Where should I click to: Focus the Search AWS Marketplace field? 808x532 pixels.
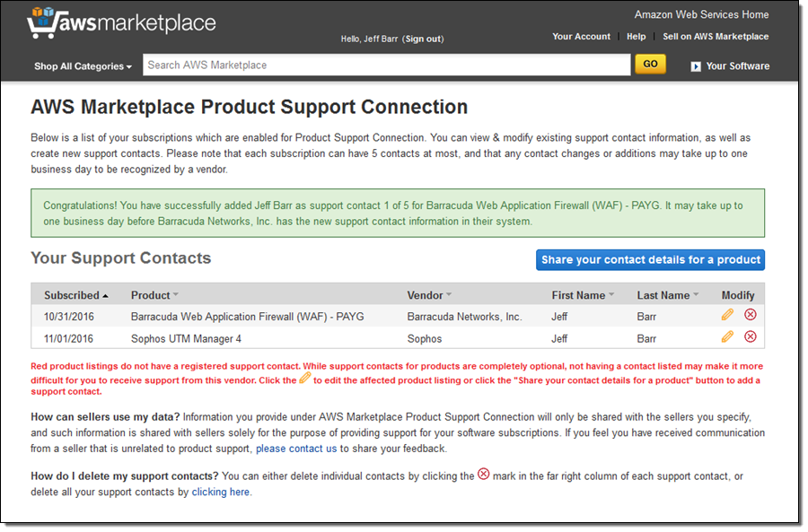(x=386, y=65)
